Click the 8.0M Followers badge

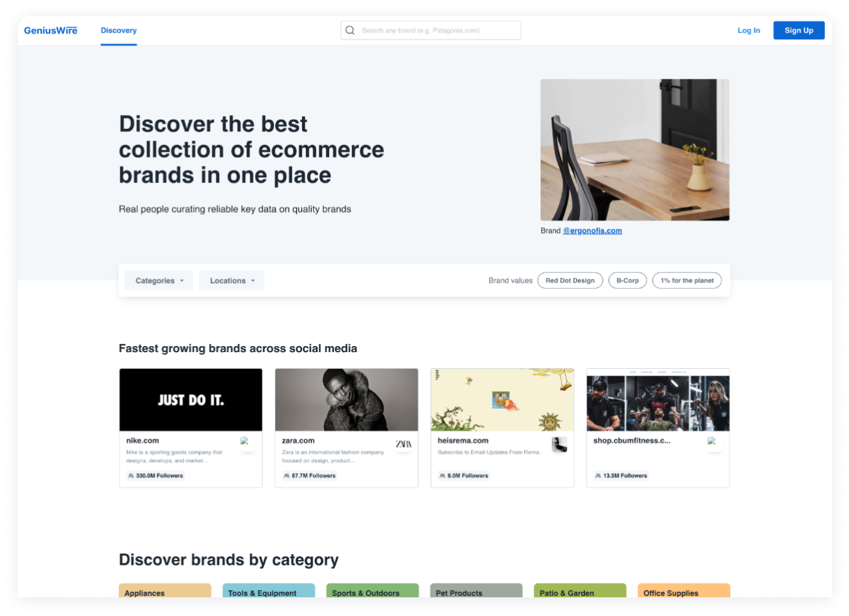pyautogui.click(x=464, y=476)
